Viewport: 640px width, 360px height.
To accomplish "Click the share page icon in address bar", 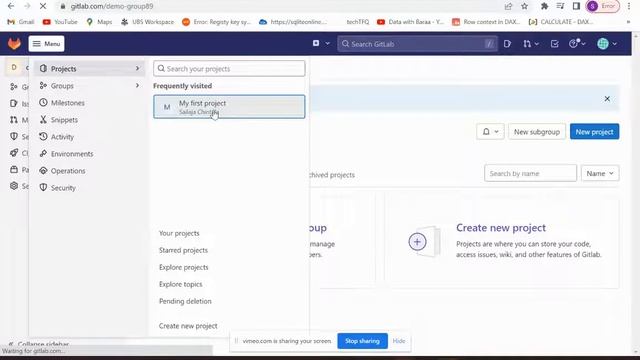I will [x=508, y=6].
